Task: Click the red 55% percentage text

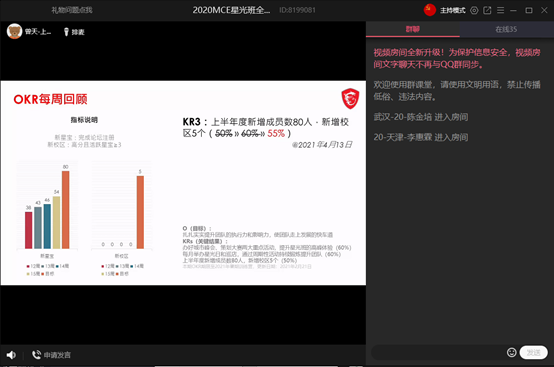Action: click(276, 134)
